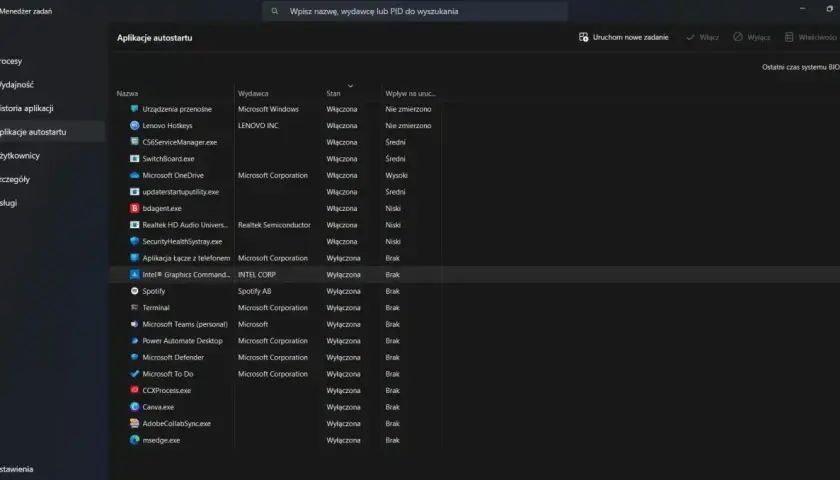Click the Intel Graphics Command icon
The width and height of the screenshot is (840, 480).
[134, 274]
